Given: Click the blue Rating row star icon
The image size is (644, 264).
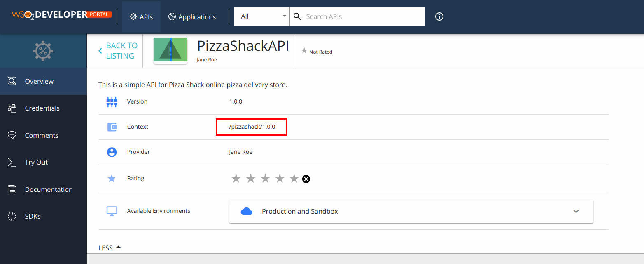Looking at the screenshot, I should coord(112,179).
